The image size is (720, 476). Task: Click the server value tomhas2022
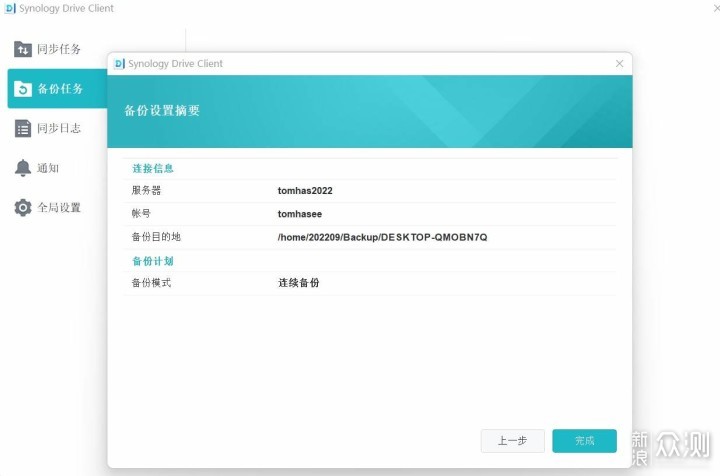point(305,190)
